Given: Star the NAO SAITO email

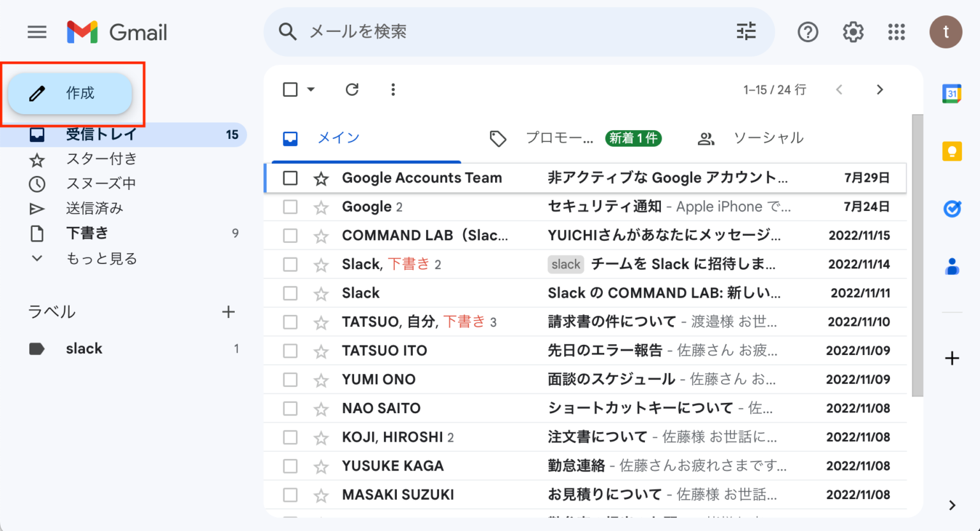Looking at the screenshot, I should click(321, 409).
